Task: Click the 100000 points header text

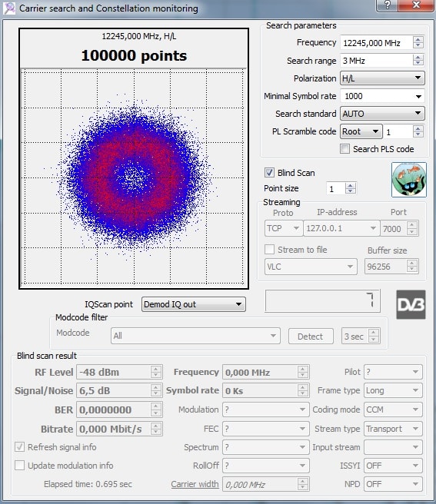Action: click(x=134, y=55)
